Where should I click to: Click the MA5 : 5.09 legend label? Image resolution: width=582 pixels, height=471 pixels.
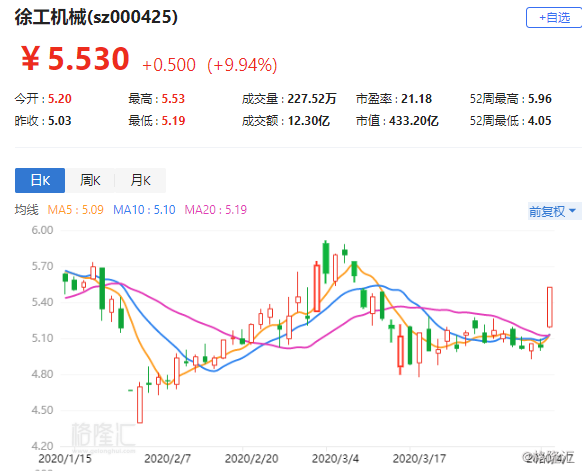coord(75,210)
